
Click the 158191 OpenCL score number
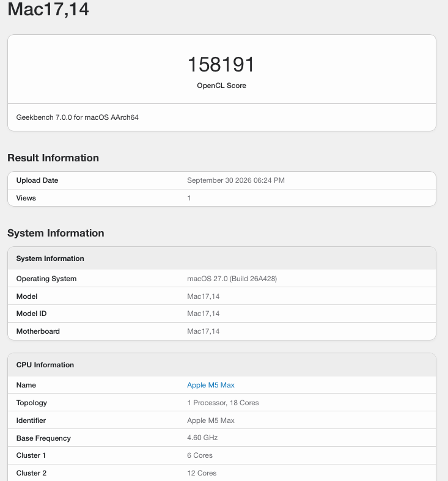221,64
